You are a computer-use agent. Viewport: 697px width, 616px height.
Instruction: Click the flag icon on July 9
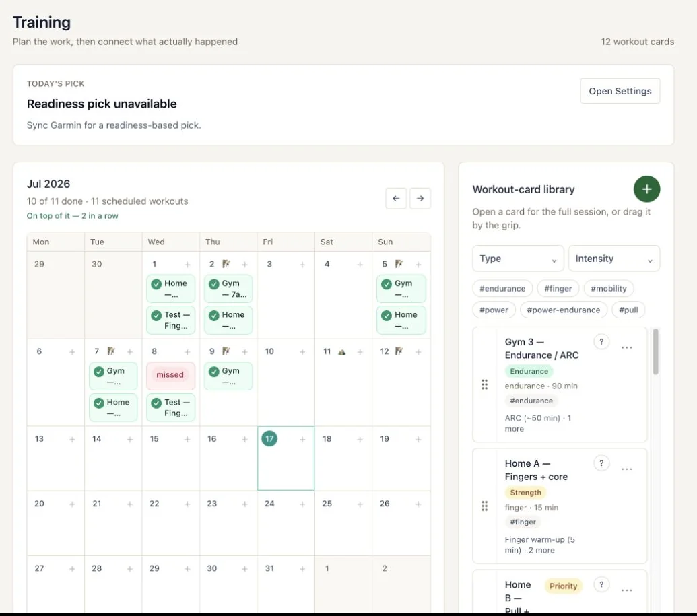pos(226,351)
